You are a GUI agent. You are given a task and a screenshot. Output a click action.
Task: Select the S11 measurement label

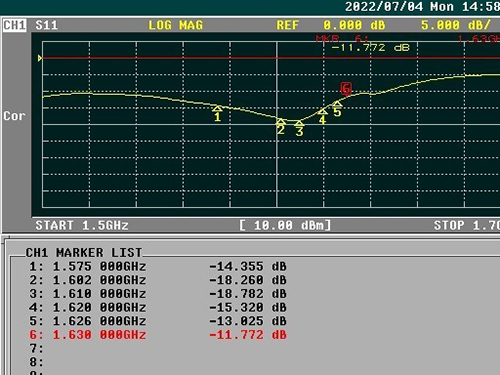[x=46, y=25]
